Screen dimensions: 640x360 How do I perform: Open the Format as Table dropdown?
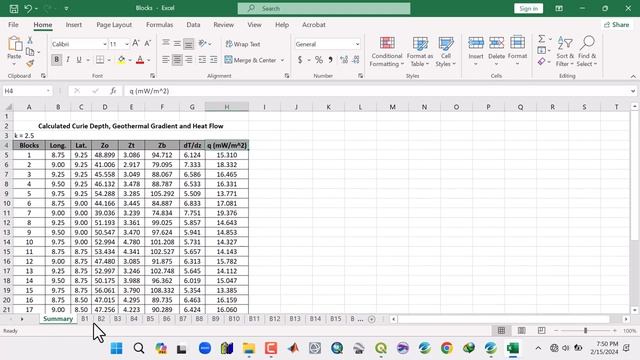click(420, 51)
